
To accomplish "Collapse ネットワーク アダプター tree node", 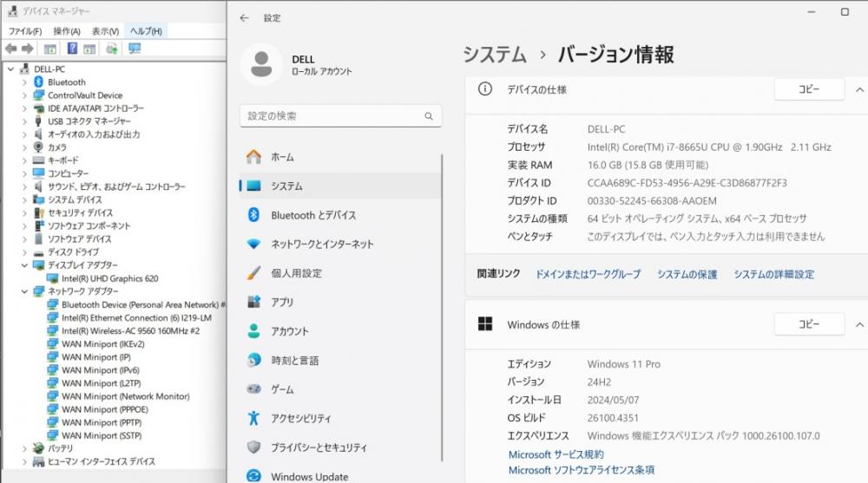I will 24,291.
